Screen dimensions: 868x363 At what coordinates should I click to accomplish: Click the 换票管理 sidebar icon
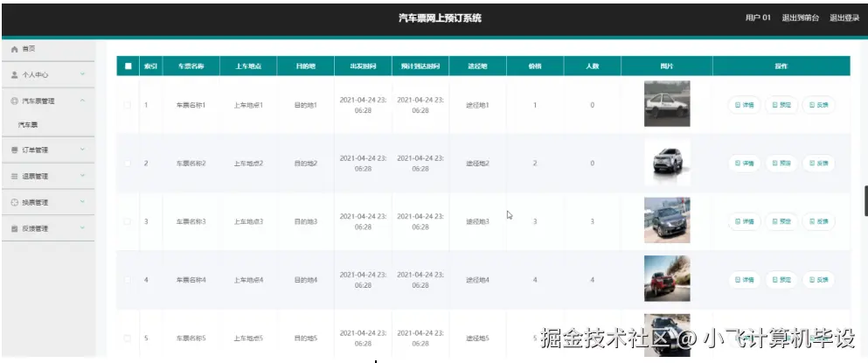tap(15, 203)
